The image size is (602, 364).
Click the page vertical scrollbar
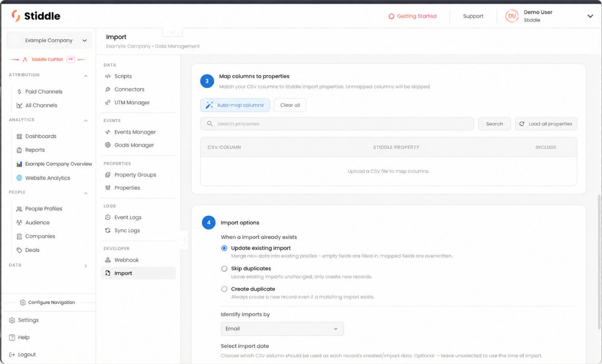(x=599, y=262)
